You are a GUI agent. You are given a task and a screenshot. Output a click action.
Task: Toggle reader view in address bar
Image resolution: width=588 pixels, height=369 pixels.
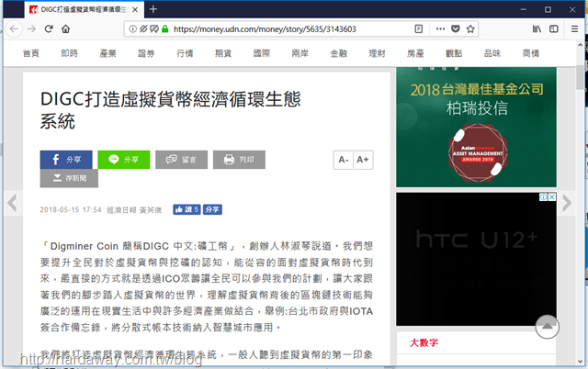tap(419, 28)
